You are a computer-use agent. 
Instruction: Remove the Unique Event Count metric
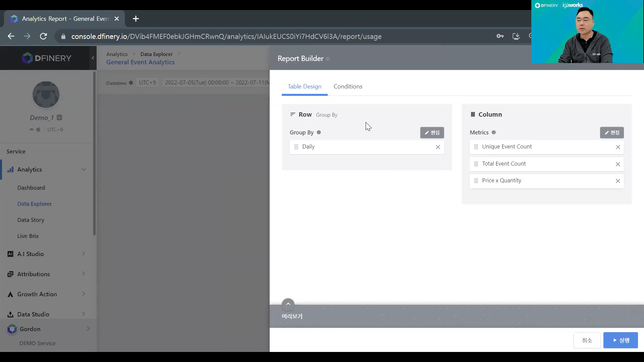click(x=618, y=147)
